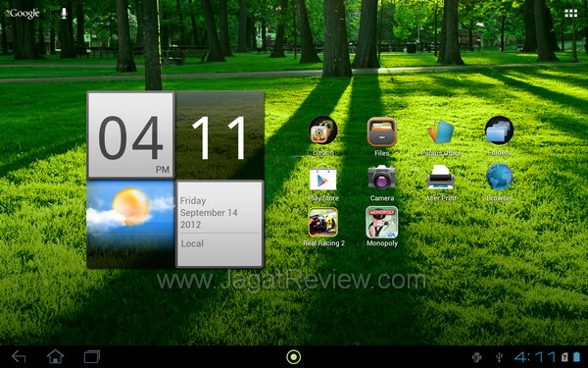This screenshot has width=588, height=368.
Task: Tap the Back navigation button
Action: [19, 356]
